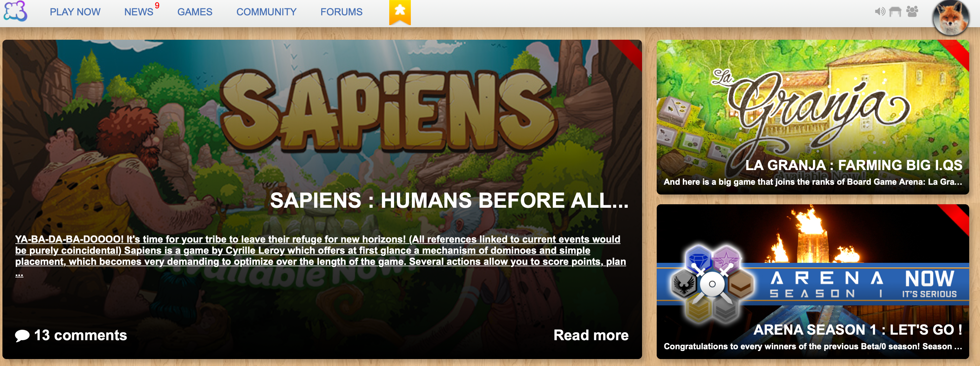The width and height of the screenshot is (980, 366).
Task: Open the PLAY NOW menu
Action: pos(75,12)
